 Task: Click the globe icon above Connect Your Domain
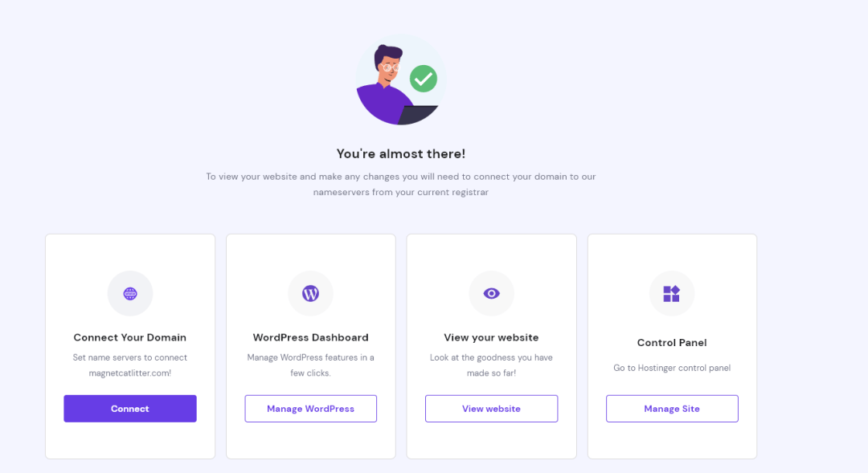(130, 294)
